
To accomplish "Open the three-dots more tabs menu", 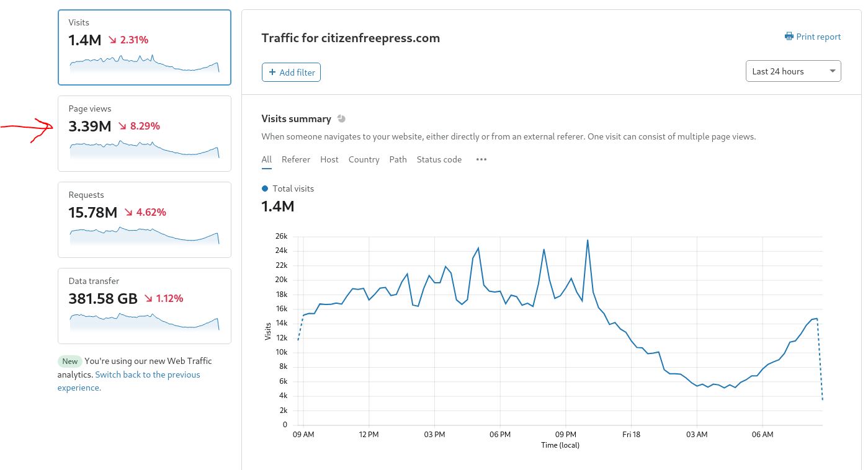I will click(x=481, y=159).
